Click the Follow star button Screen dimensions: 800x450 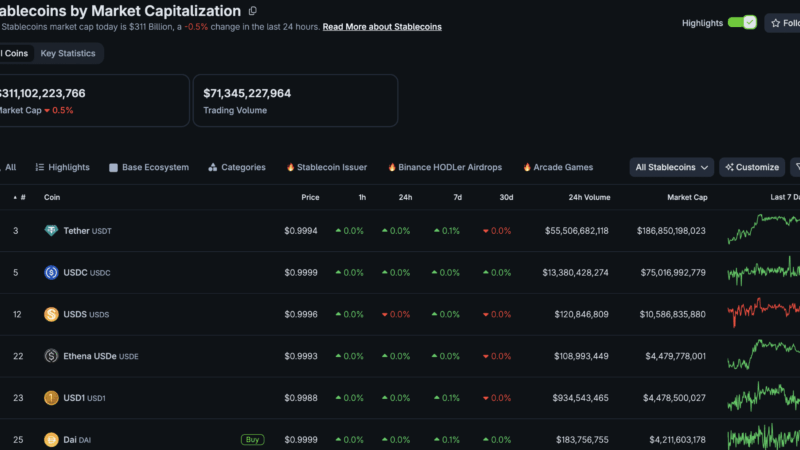pos(784,23)
